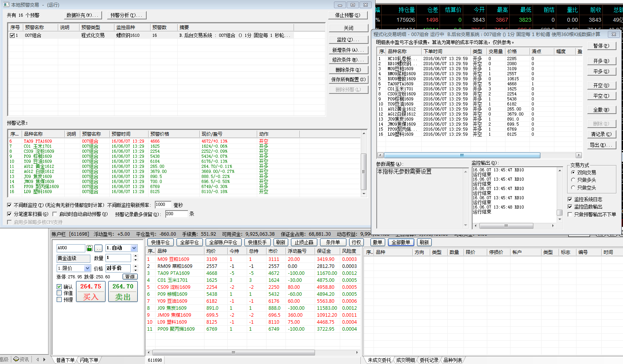Click 查询 price limit query button

pos(130,277)
